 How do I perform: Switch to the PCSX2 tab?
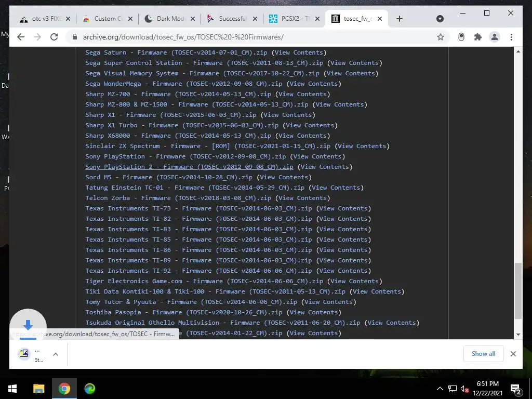[294, 19]
